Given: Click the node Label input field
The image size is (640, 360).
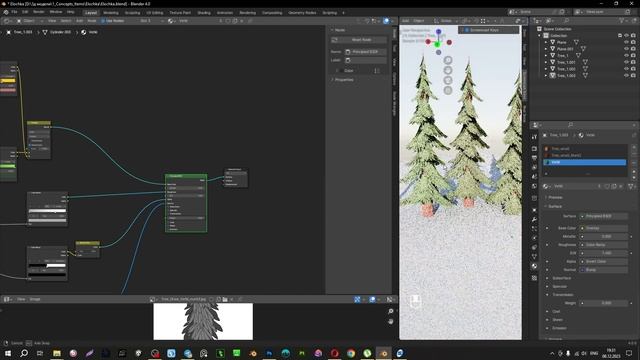Looking at the screenshot, I should [x=365, y=60].
